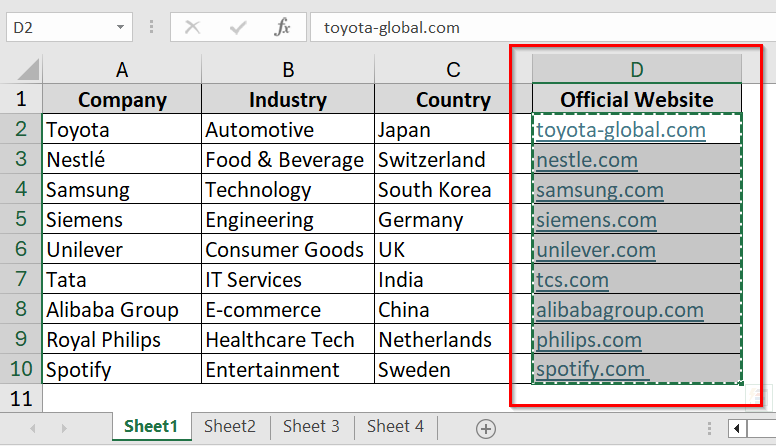Image resolution: width=776 pixels, height=446 pixels.
Task: Expand the Name Box dropdown arrow
Action: [x=120, y=27]
